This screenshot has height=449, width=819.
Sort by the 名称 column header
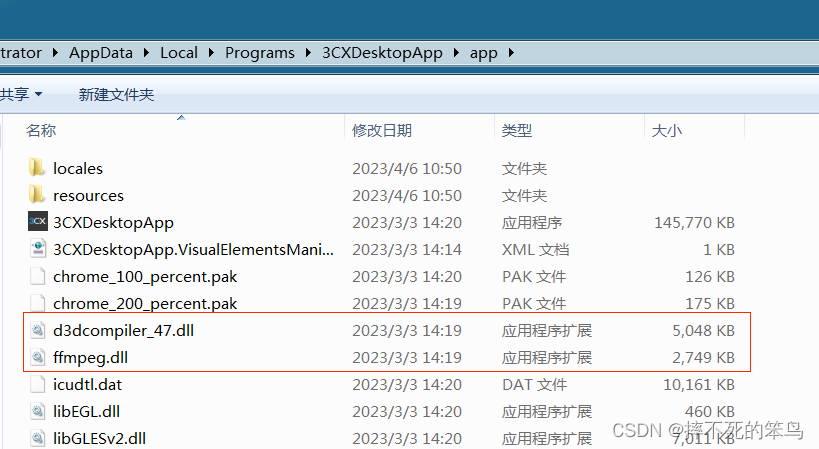click(41, 130)
